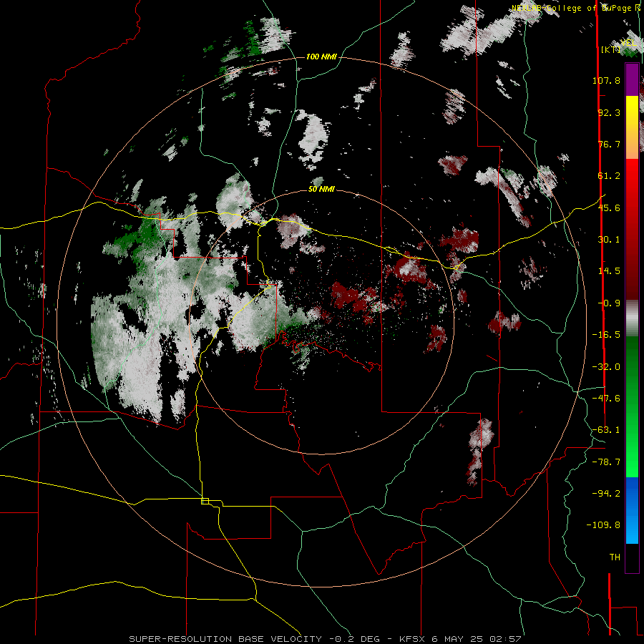Select the -32.0 velocity scale value

click(x=606, y=367)
